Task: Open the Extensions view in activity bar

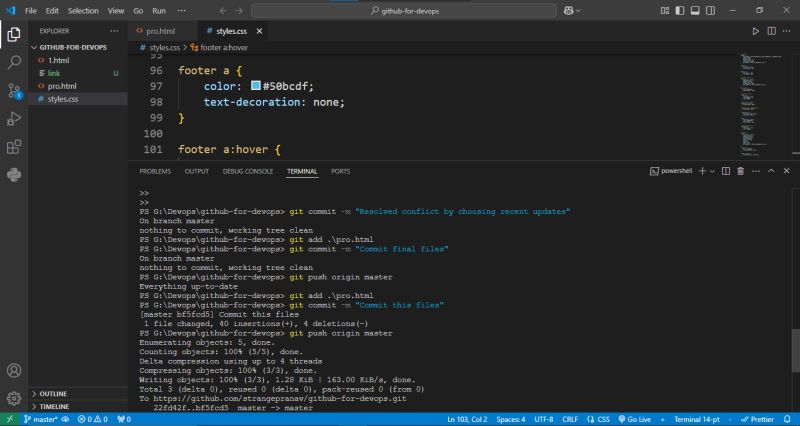Action: [x=14, y=147]
